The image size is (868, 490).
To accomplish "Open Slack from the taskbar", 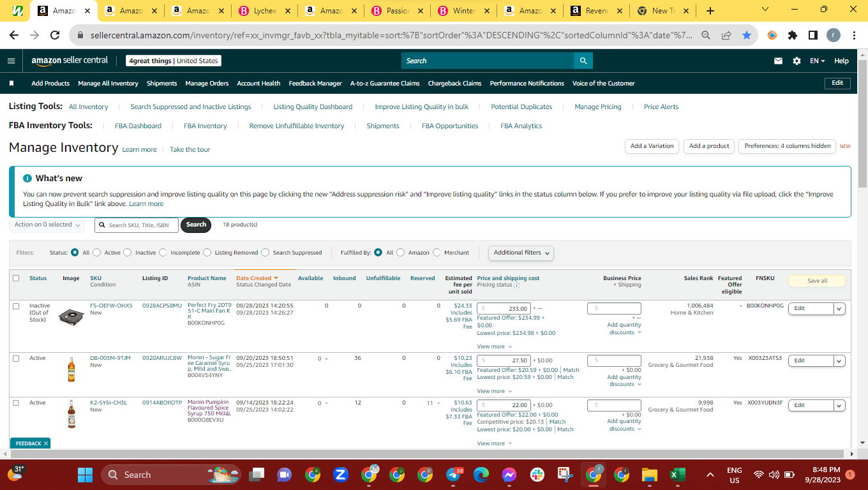I will (x=537, y=475).
